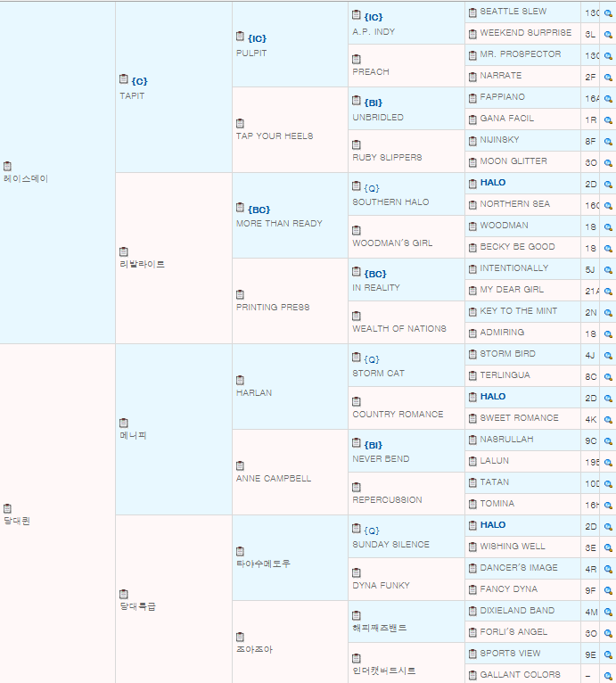Click the clipboard icon above PRINTING PRESS
This screenshot has width=616, height=683.
pos(240,294)
